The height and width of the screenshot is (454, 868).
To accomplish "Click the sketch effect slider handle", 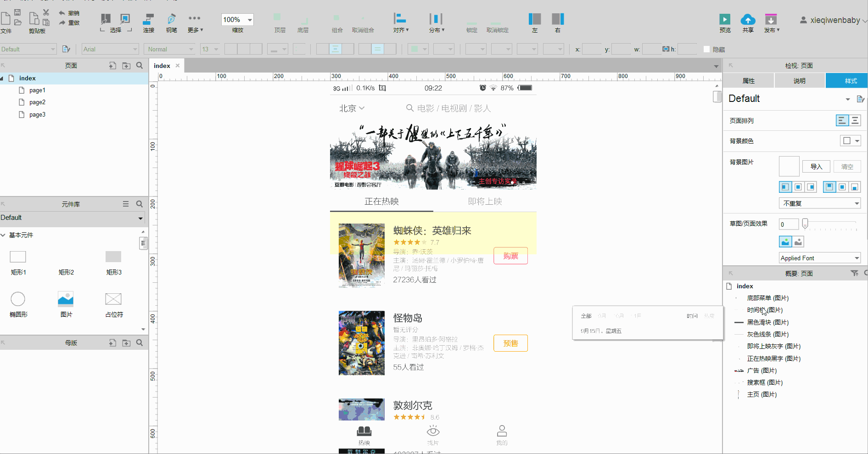I will [x=805, y=224].
